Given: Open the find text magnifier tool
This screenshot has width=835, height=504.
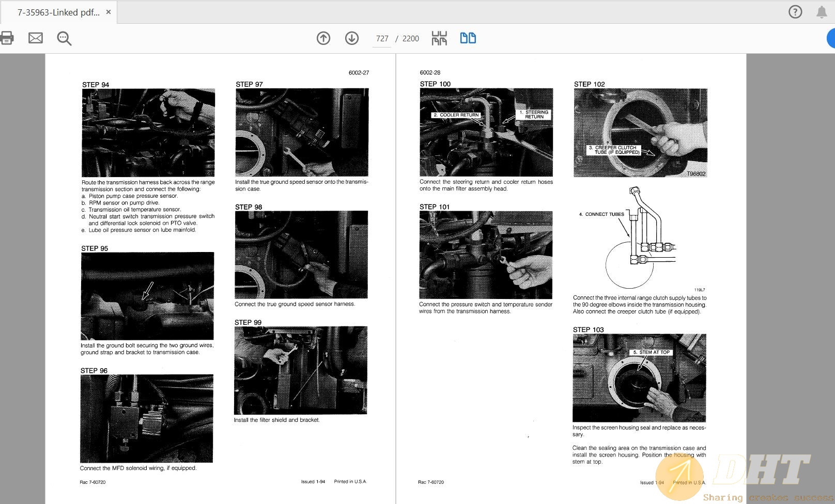Looking at the screenshot, I should [64, 38].
